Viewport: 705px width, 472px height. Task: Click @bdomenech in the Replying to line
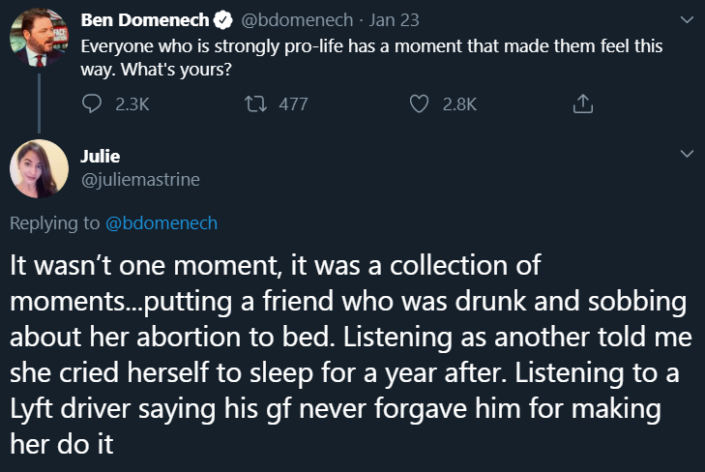(160, 223)
